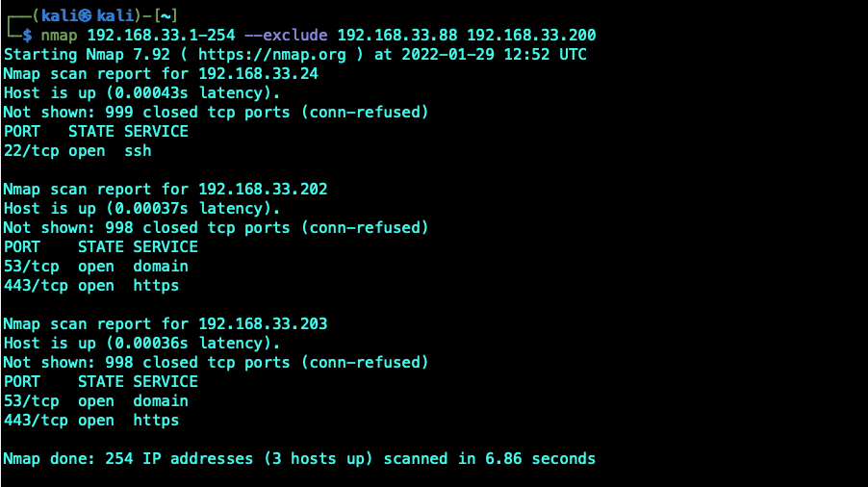Click the host address 192.168.33.202
Screen dimensions: 868x487
(263, 190)
